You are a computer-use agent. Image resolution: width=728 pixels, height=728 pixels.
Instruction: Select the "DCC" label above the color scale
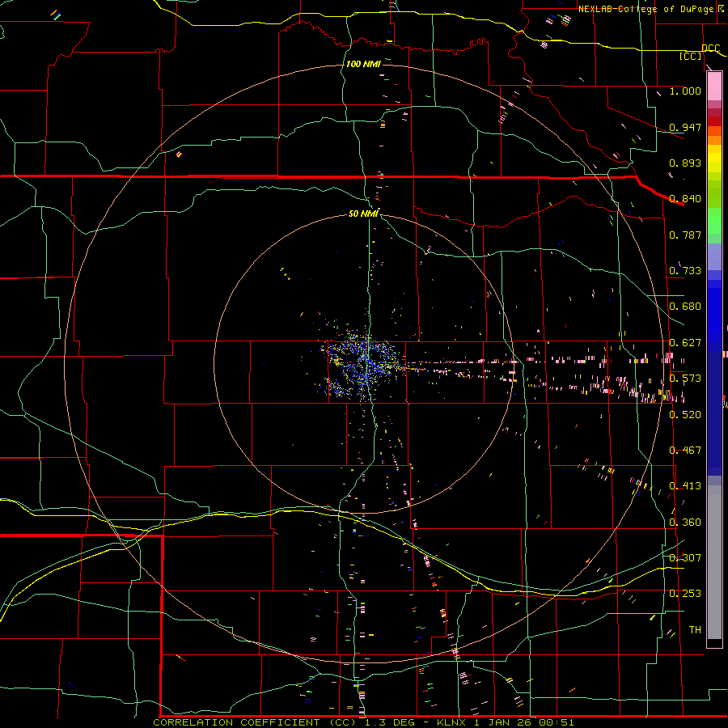pyautogui.click(x=710, y=49)
